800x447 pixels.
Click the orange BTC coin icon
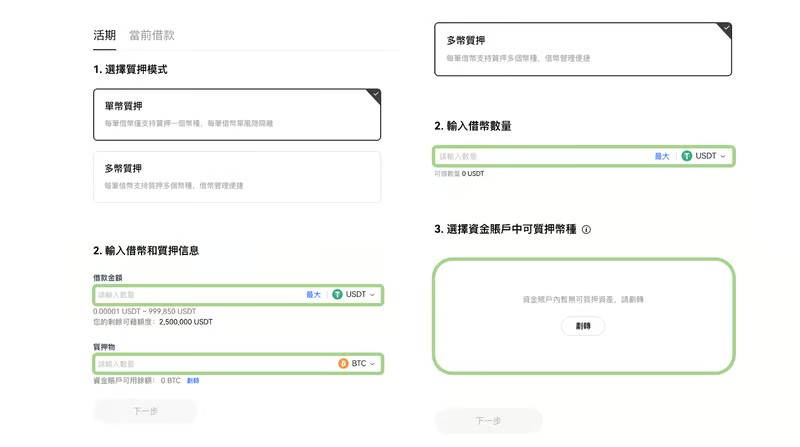pos(343,364)
